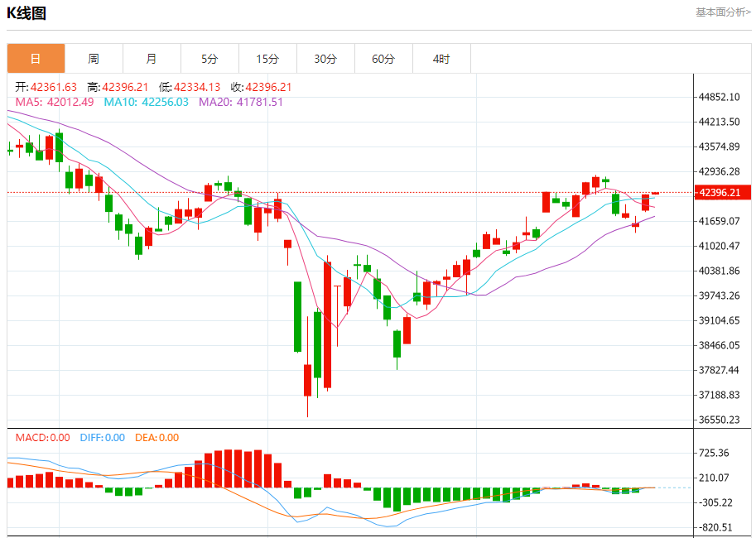Open the 4时 interval tab
The image size is (756, 538).
pyautogui.click(x=441, y=59)
